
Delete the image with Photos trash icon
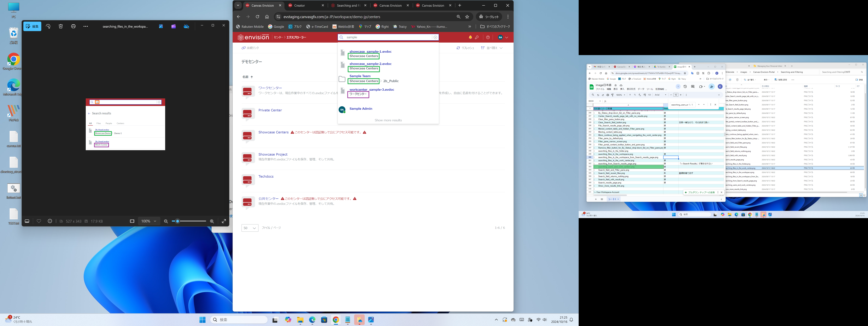pos(61,26)
